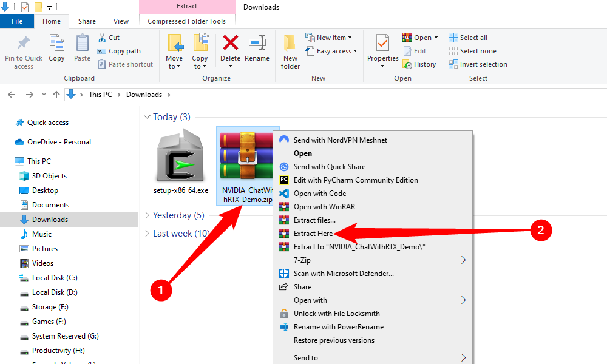This screenshot has height=364, width=607.
Task: Choose Extract Here in the context menu
Action: [313, 234]
